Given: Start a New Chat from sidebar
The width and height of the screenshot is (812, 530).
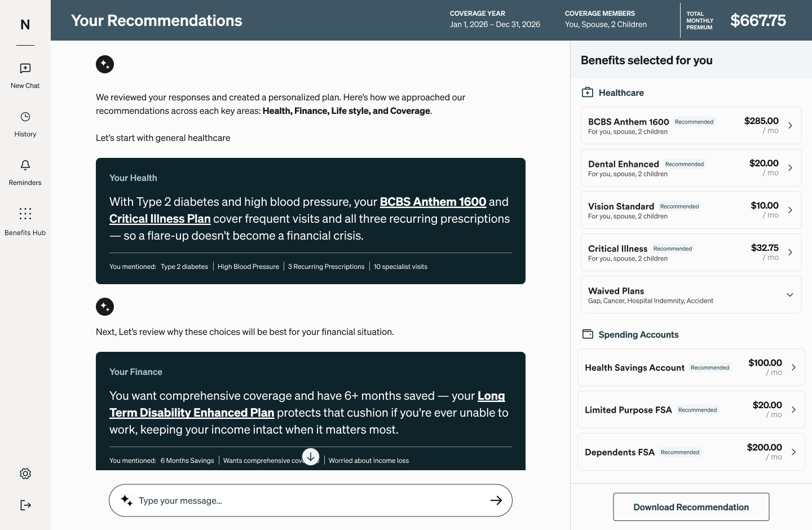Looking at the screenshot, I should 25,76.
